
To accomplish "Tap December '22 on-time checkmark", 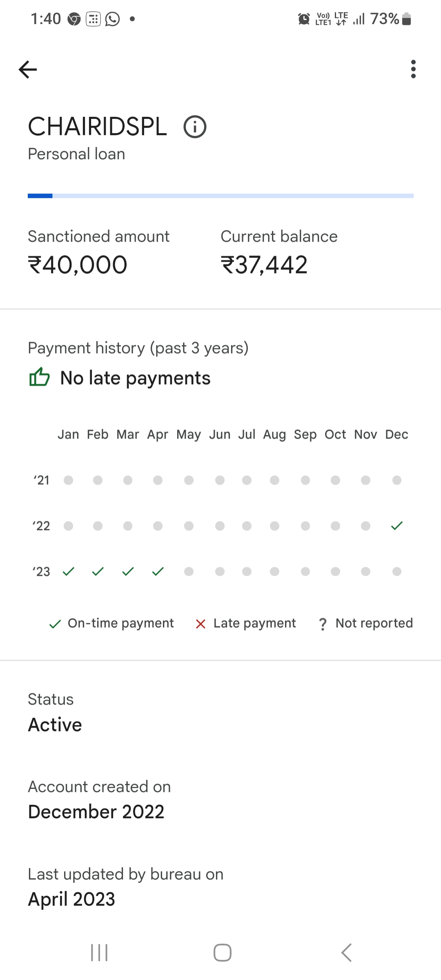I will tap(396, 526).
